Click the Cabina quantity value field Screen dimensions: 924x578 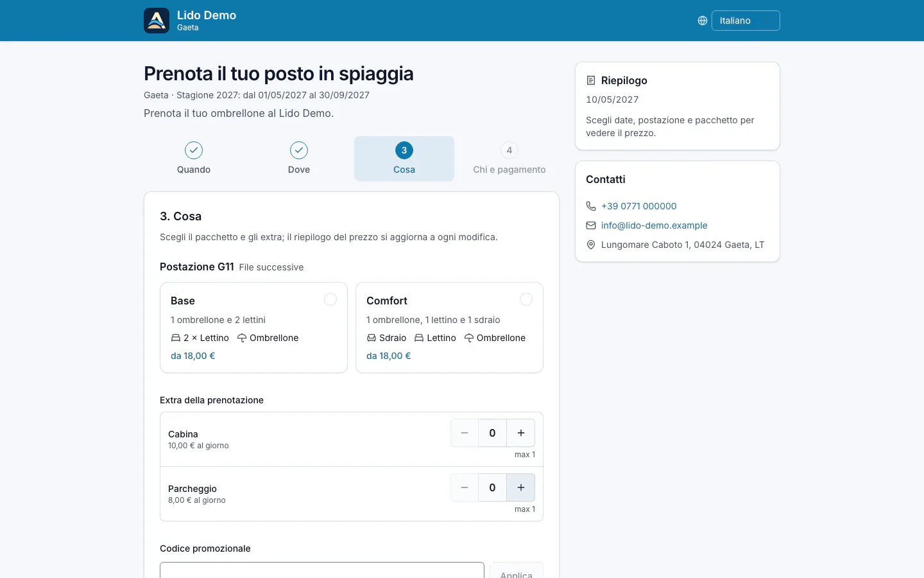pos(493,433)
